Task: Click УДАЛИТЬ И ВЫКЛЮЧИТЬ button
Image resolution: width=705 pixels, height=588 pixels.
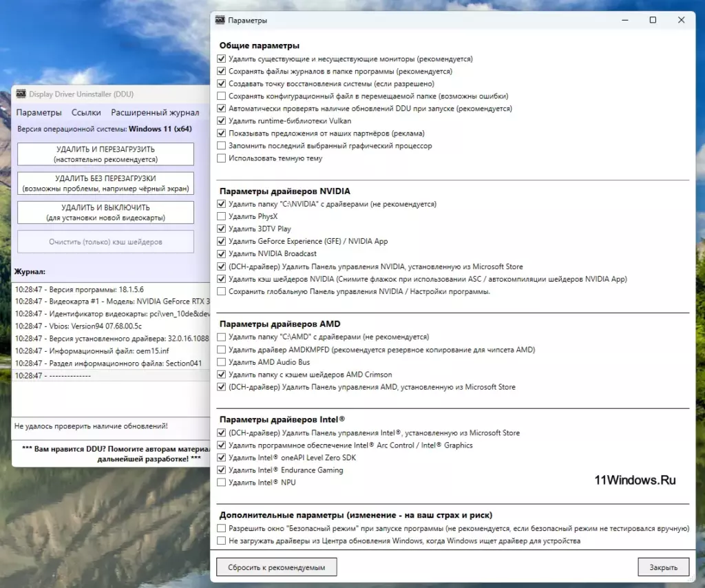Action: click(105, 212)
